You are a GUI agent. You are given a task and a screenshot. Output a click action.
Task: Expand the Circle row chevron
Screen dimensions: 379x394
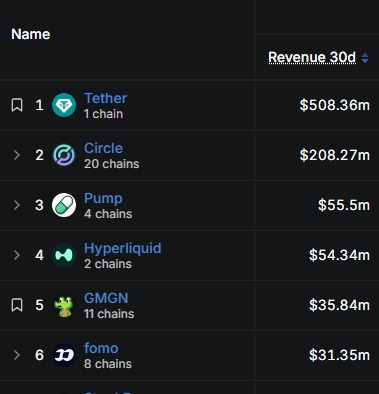(17, 155)
